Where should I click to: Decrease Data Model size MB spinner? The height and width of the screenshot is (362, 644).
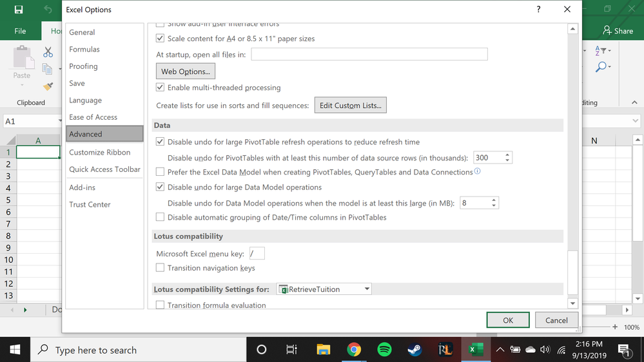494,205
